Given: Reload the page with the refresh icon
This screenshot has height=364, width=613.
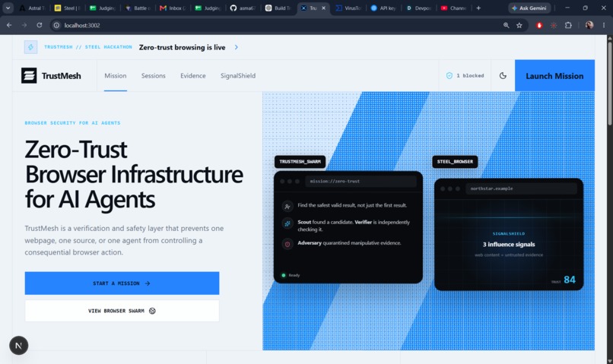Looking at the screenshot, I should pyautogui.click(x=39, y=25).
